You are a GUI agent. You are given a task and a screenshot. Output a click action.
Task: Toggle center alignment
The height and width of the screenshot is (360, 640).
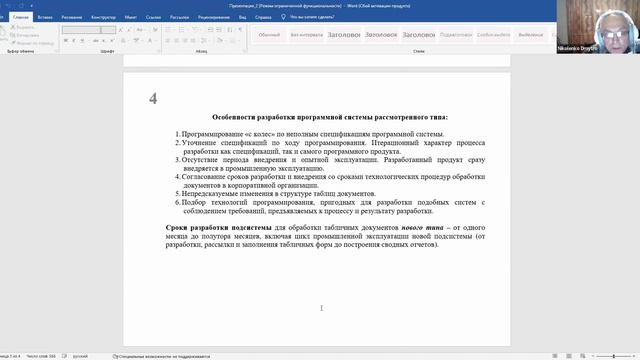click(x=176, y=40)
